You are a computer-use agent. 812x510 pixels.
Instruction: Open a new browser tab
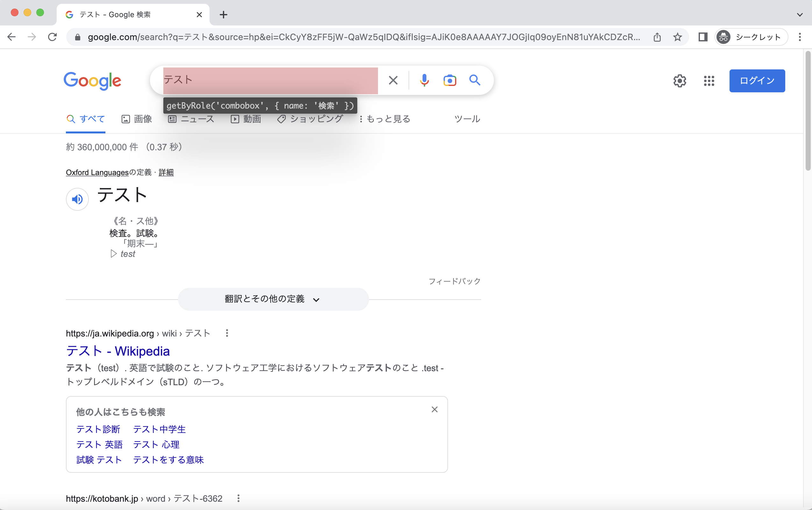click(223, 15)
